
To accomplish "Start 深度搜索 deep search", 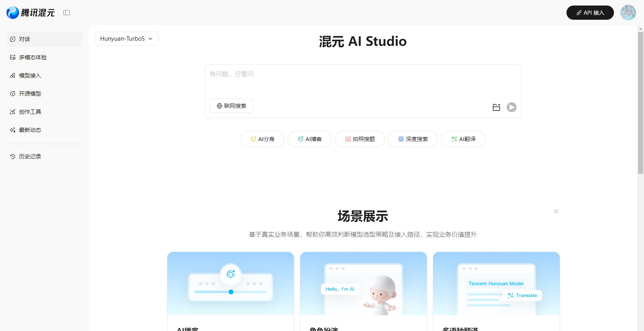I will pos(413,139).
